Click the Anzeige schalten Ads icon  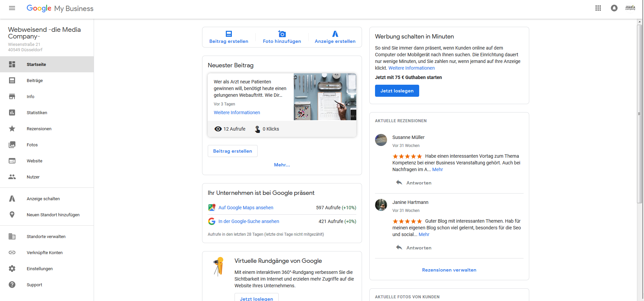tap(12, 199)
